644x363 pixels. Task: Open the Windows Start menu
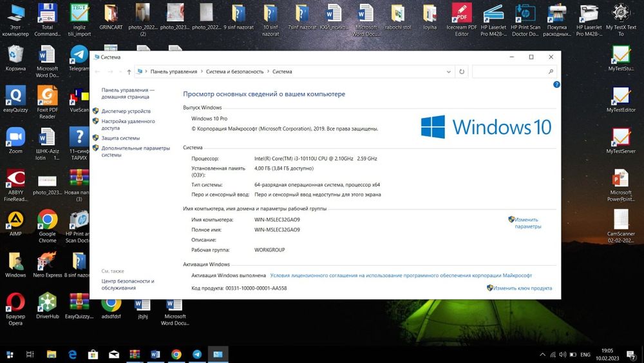point(10,354)
